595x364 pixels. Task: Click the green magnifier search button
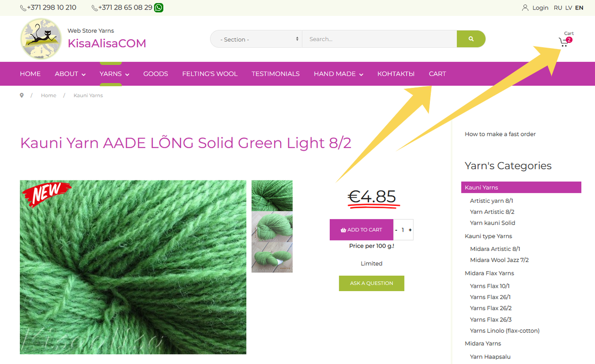[471, 39]
